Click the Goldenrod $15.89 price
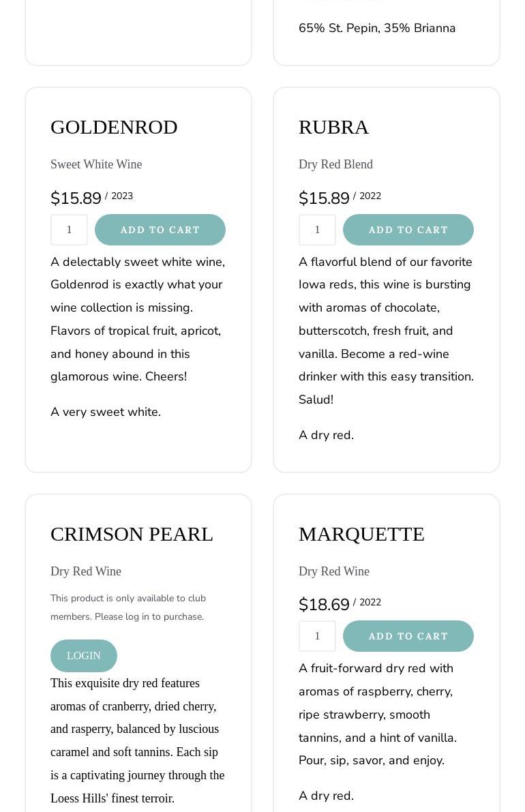 pos(76,198)
